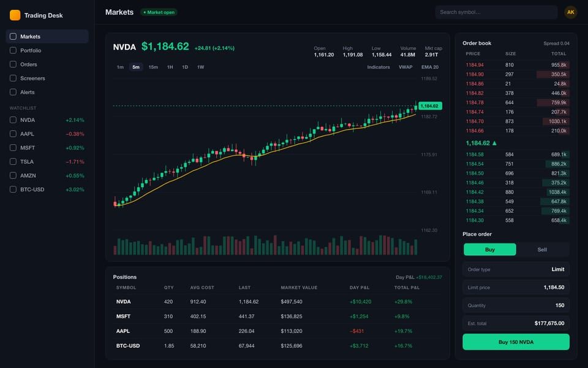Click the DAY P&L column header
This screenshot has height=368, width=588.
(360, 288)
